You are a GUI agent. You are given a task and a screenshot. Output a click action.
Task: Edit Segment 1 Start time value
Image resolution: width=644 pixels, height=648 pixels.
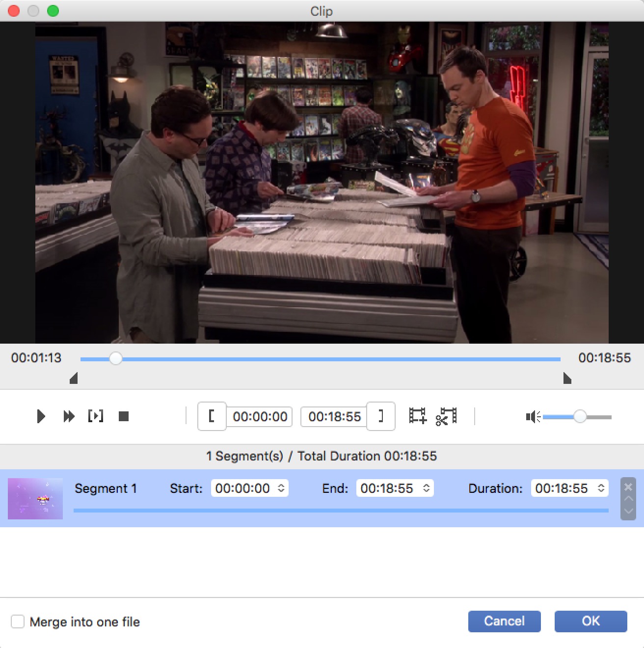243,488
